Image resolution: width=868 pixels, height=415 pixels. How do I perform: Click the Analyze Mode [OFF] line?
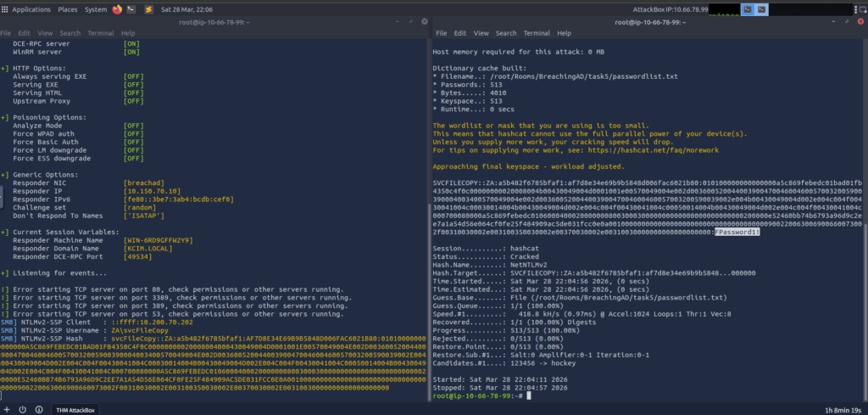(x=78, y=126)
